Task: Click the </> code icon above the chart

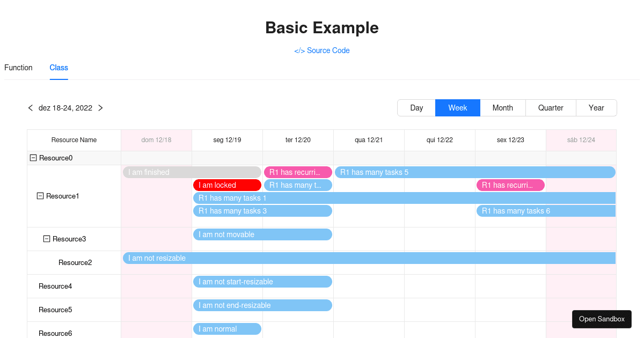Action: [299, 50]
